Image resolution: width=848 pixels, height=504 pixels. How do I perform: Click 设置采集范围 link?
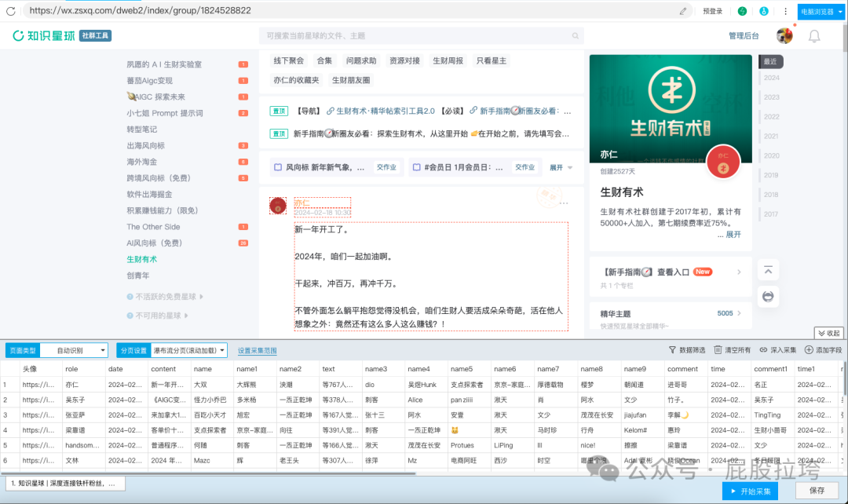coord(258,350)
